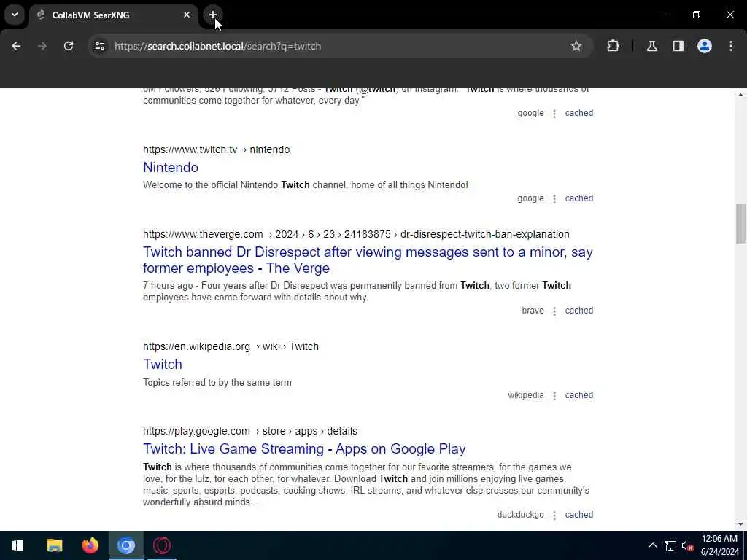Open the taskbar clock and date

[719, 545]
